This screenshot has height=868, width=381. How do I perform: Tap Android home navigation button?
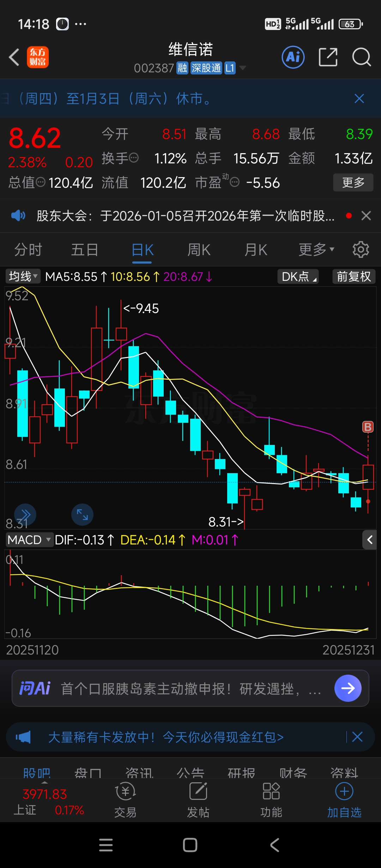click(190, 845)
